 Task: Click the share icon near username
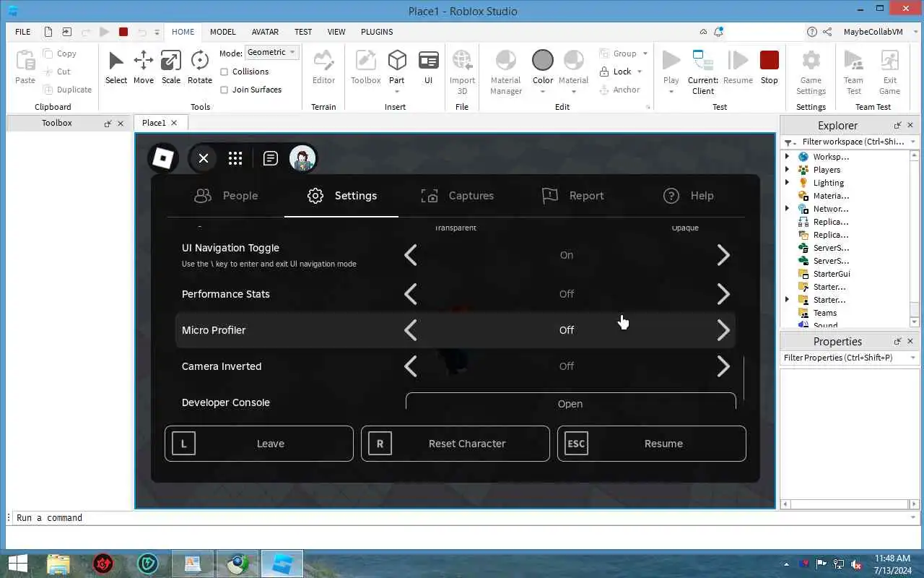click(827, 32)
